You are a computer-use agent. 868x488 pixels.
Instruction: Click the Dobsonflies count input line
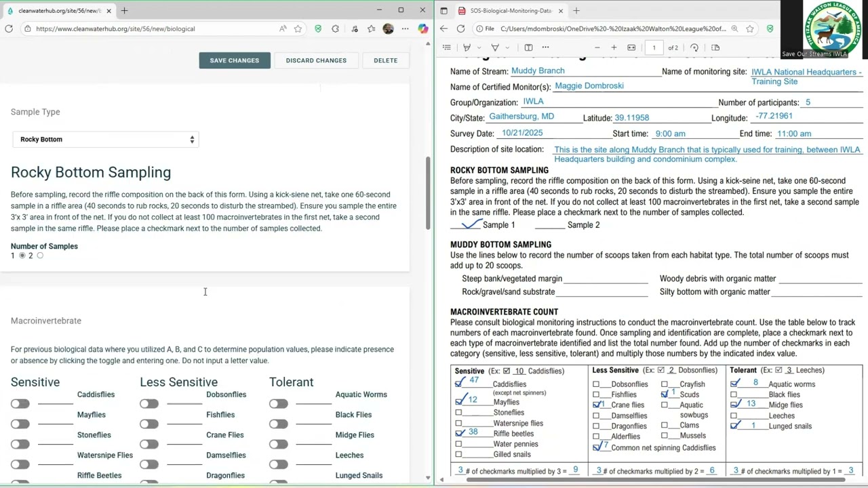pyautogui.click(x=184, y=399)
